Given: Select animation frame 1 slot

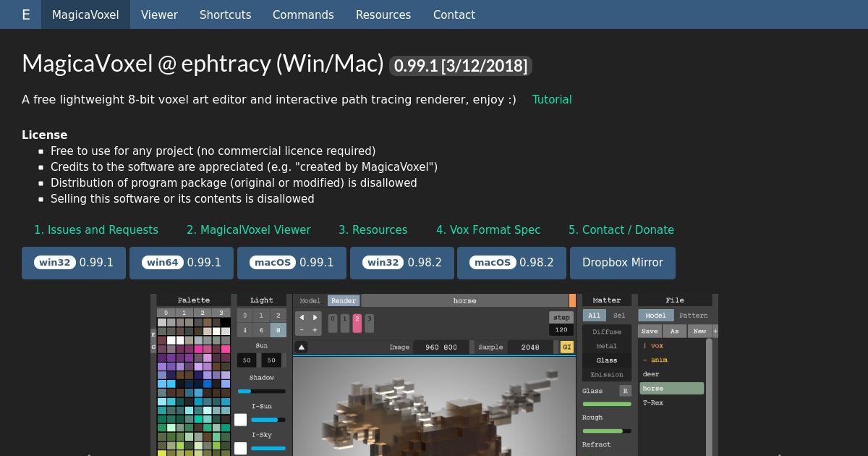Looking at the screenshot, I should [x=345, y=323].
